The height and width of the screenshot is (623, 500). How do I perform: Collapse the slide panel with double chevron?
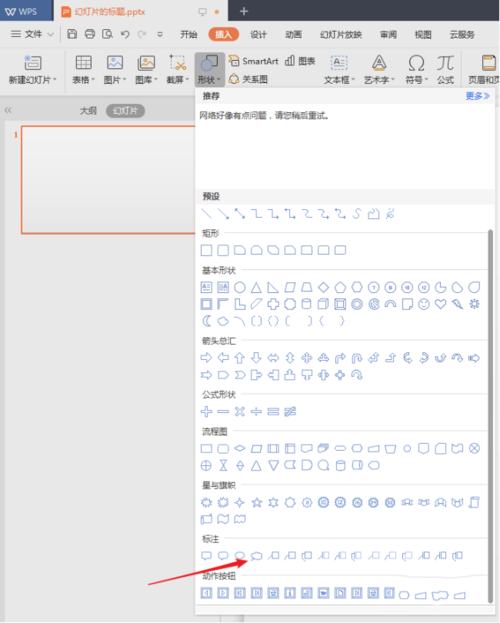pos(8,110)
